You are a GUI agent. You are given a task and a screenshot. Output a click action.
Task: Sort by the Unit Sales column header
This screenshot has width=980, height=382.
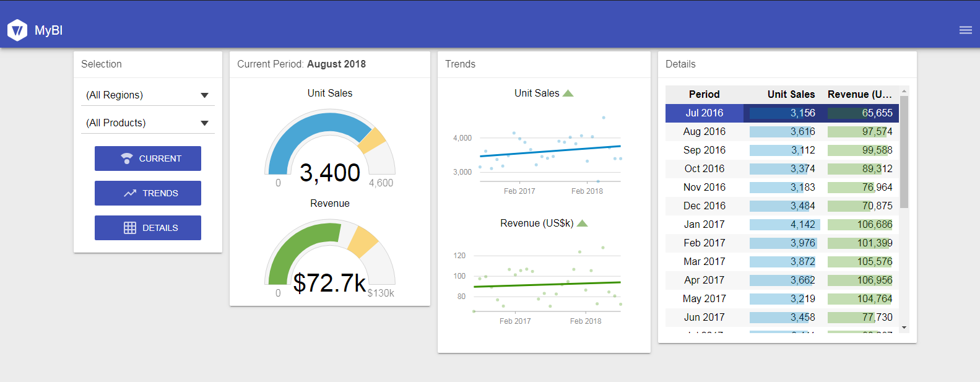point(791,94)
